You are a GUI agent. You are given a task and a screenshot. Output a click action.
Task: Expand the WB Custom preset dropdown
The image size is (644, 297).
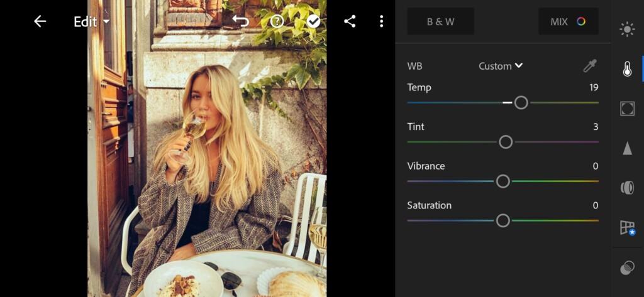[501, 66]
